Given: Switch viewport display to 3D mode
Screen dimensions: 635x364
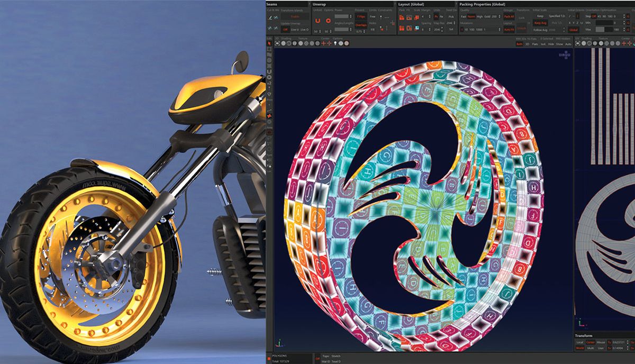Looking at the screenshot, I should pos(527,44).
